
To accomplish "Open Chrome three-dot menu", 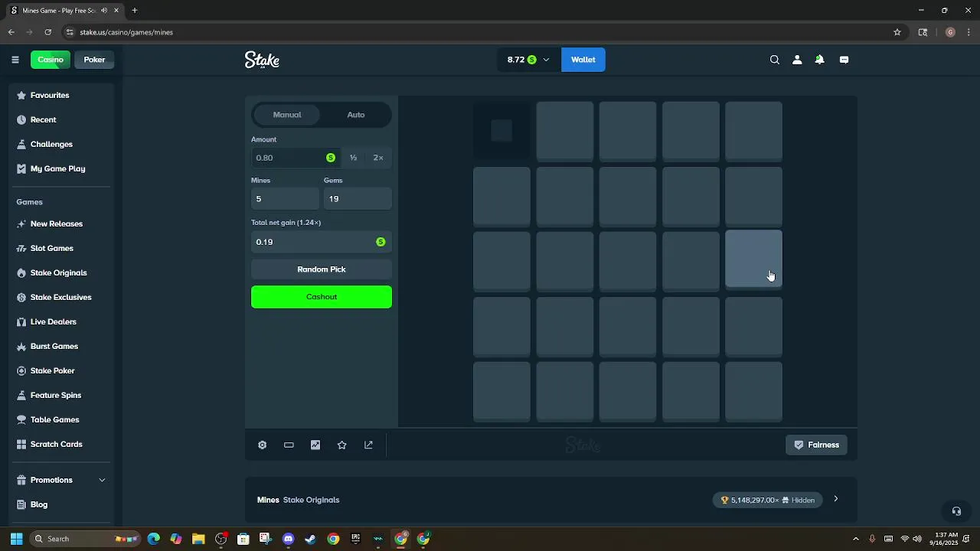I will pos(969,32).
